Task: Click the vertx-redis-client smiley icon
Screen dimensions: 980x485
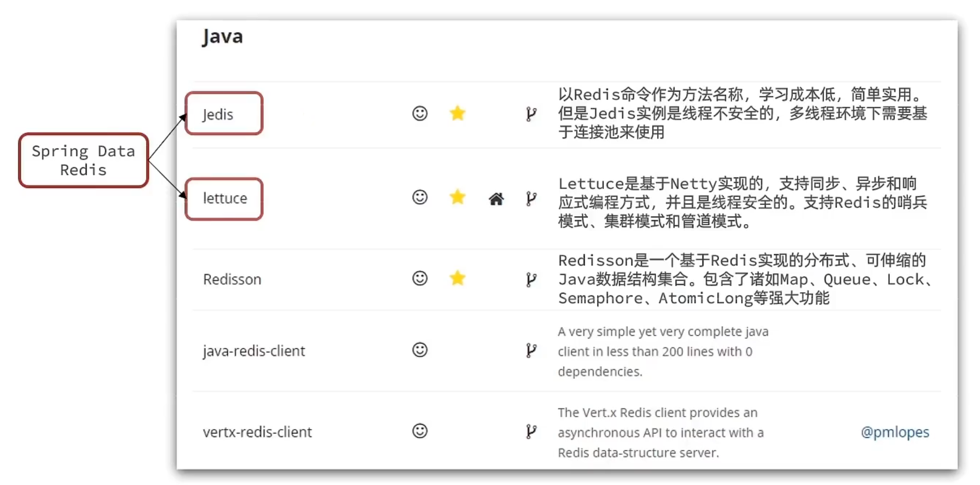Action: (420, 431)
